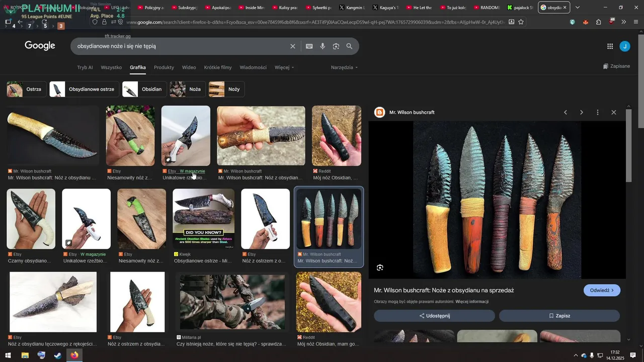Open the Wiadomości tab

point(253,67)
